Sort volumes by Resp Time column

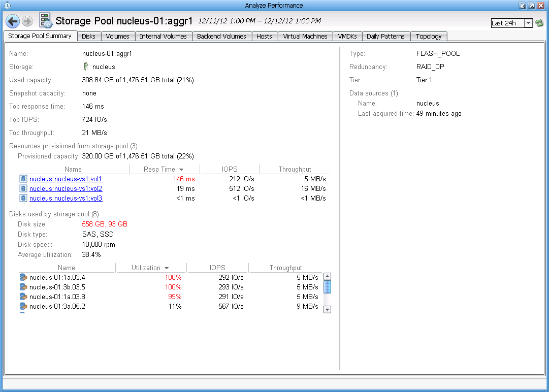(x=164, y=170)
